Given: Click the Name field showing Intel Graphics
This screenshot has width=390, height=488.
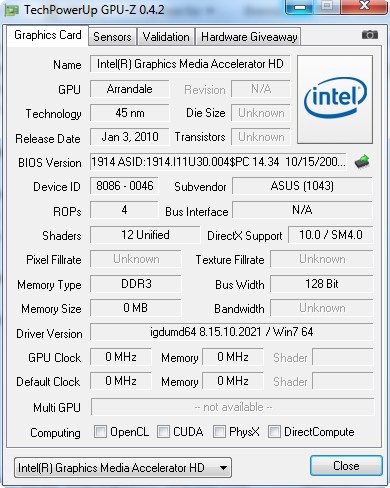Looking at the screenshot, I should (x=190, y=64).
